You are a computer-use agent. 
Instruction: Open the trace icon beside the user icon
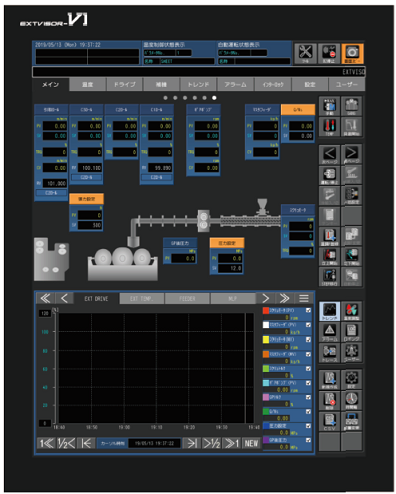pyautogui.click(x=329, y=353)
